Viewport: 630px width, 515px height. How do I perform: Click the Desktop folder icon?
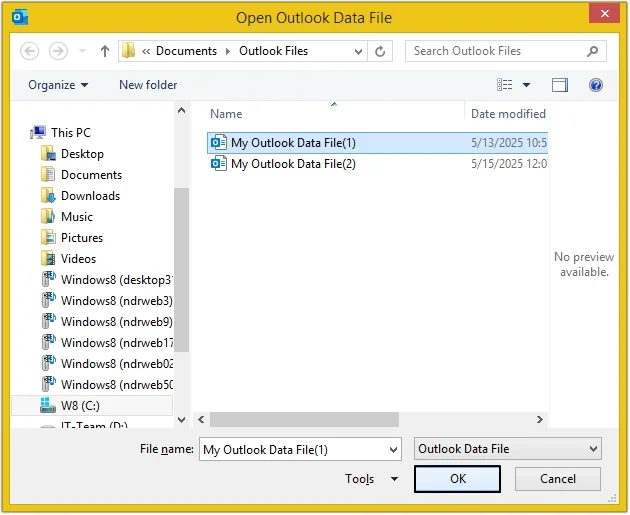(x=49, y=154)
